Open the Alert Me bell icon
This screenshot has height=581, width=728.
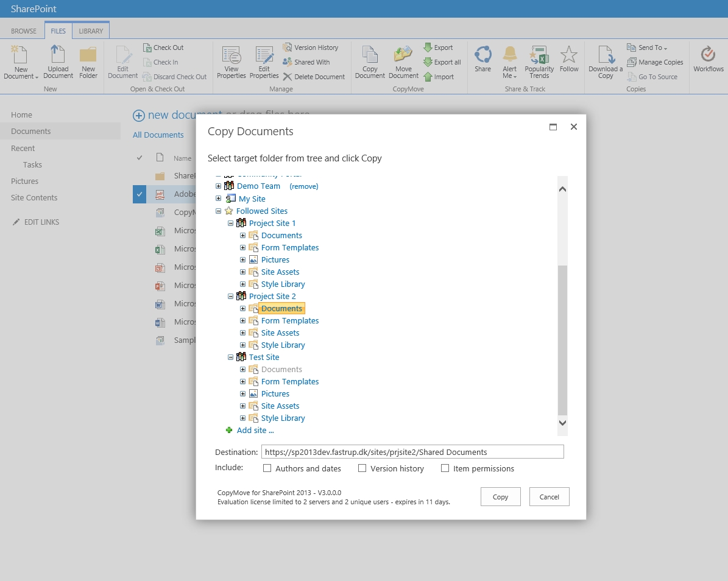tap(509, 54)
